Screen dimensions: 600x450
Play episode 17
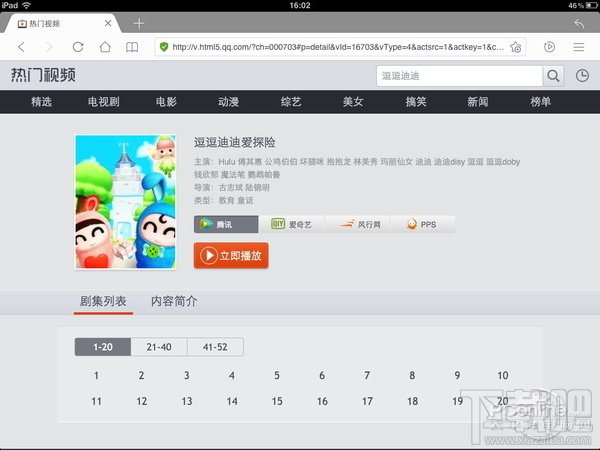pyautogui.click(x=367, y=401)
